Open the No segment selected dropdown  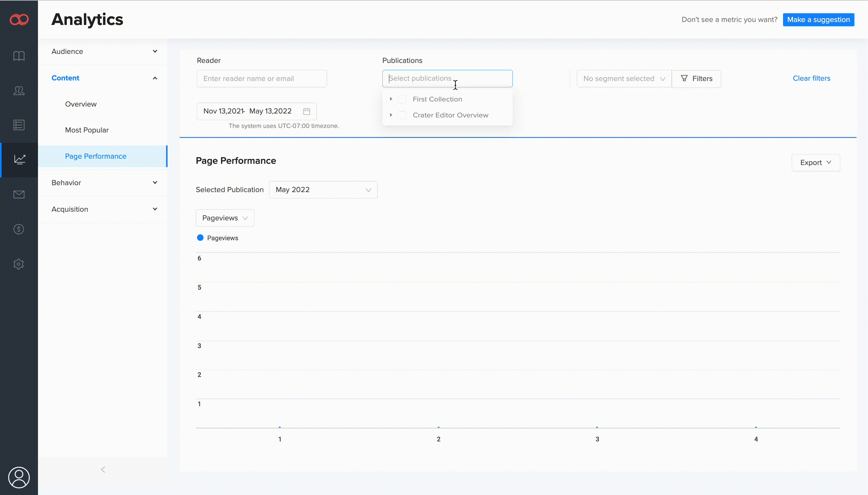[624, 79]
